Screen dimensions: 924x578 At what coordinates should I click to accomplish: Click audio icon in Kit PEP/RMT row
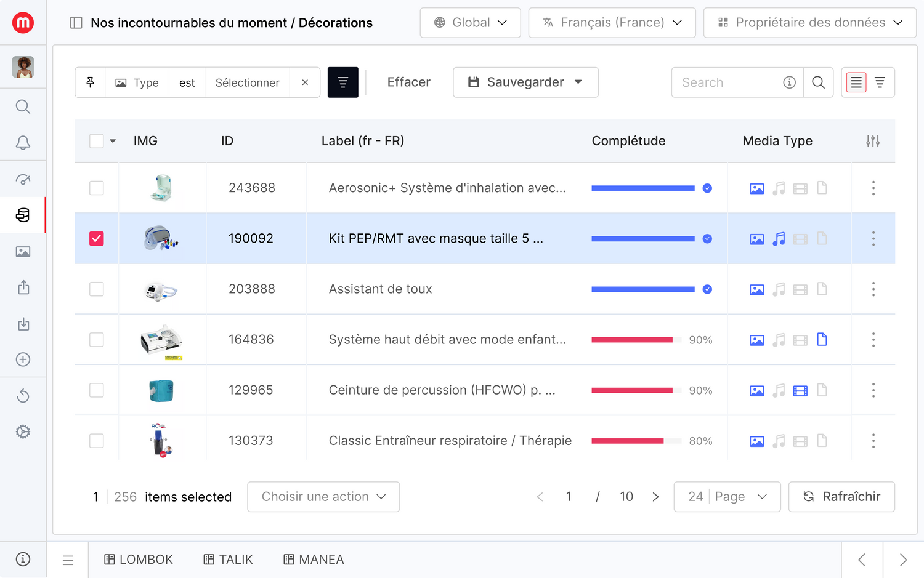779,239
